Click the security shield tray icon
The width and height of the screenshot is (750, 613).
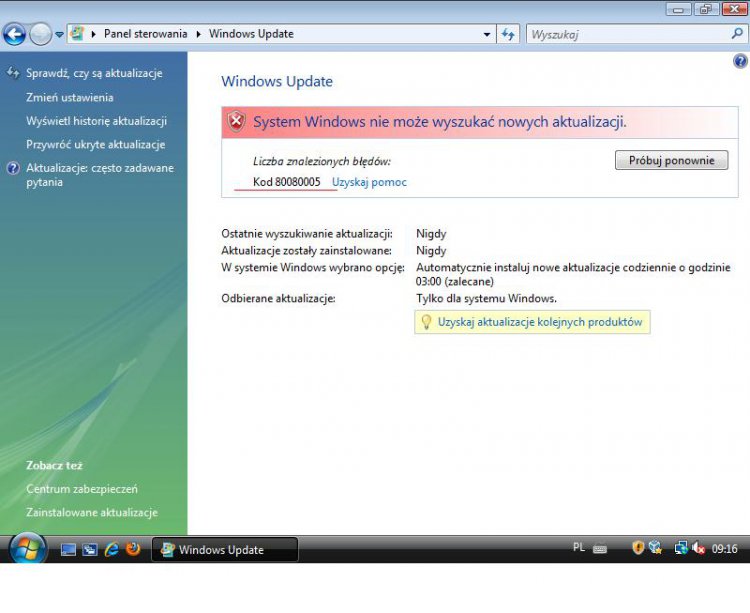coord(638,548)
